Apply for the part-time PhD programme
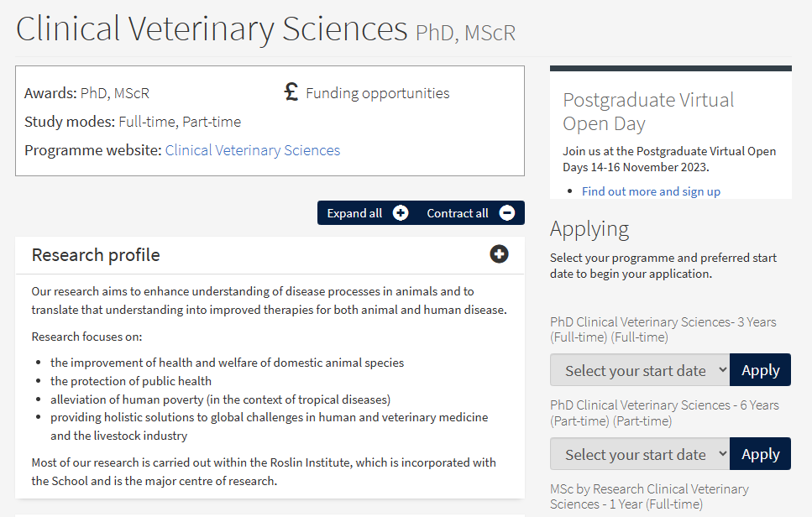Image resolution: width=812 pixels, height=517 pixels. 760,454
